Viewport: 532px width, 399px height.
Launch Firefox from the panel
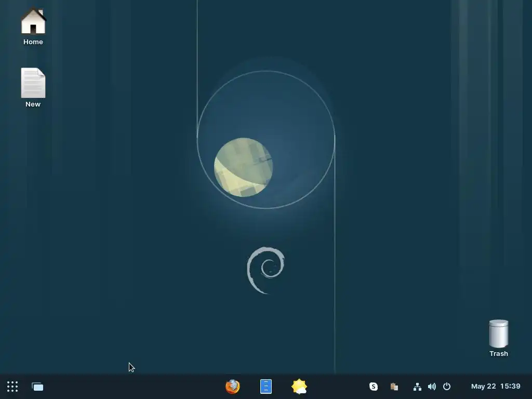click(232, 387)
